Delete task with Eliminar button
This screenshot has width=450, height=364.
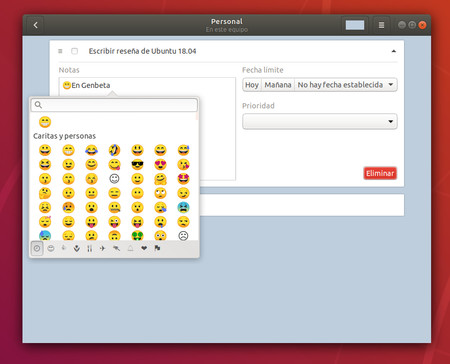pyautogui.click(x=380, y=173)
